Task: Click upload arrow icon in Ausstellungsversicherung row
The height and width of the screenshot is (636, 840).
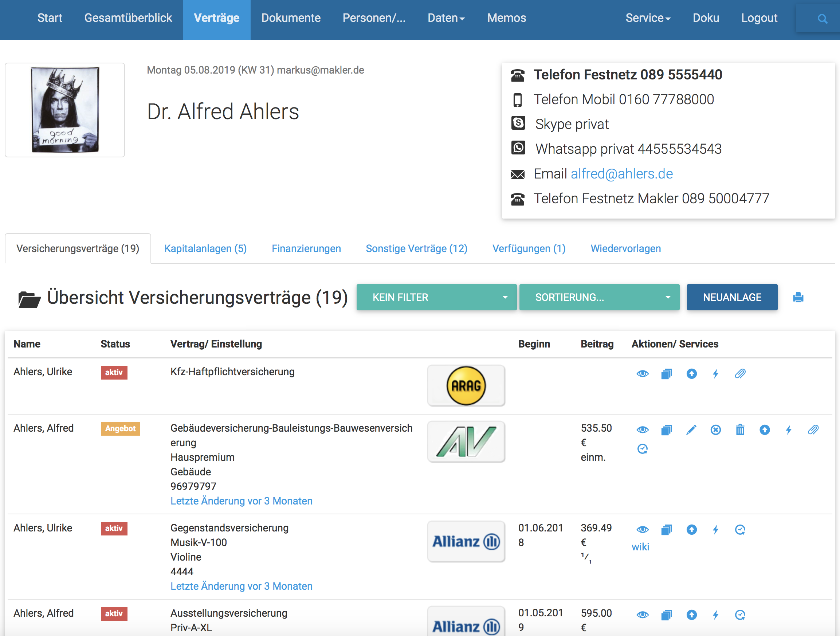Action: tap(691, 615)
